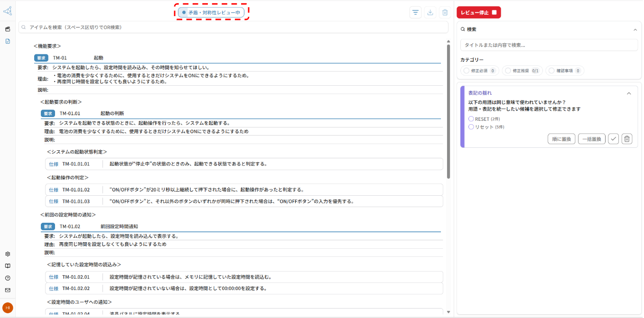
Task: Select the リセット (5件) radio option
Action: tap(471, 127)
